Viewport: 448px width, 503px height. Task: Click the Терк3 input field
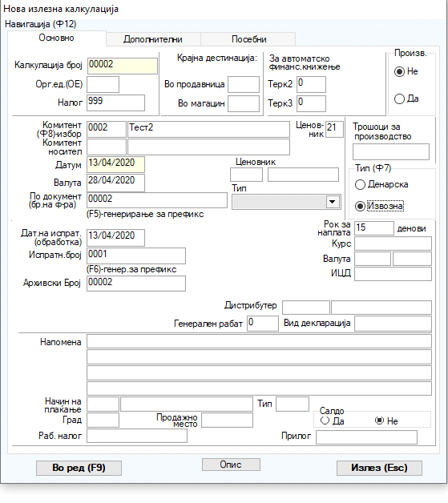pos(311,104)
